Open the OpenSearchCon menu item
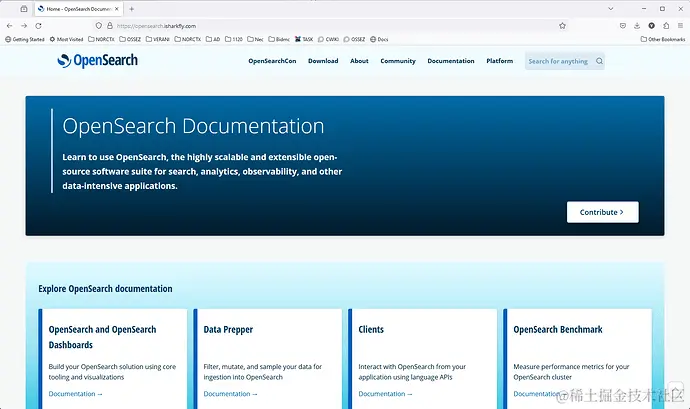Image resolution: width=690 pixels, height=409 pixels. pyautogui.click(x=272, y=61)
